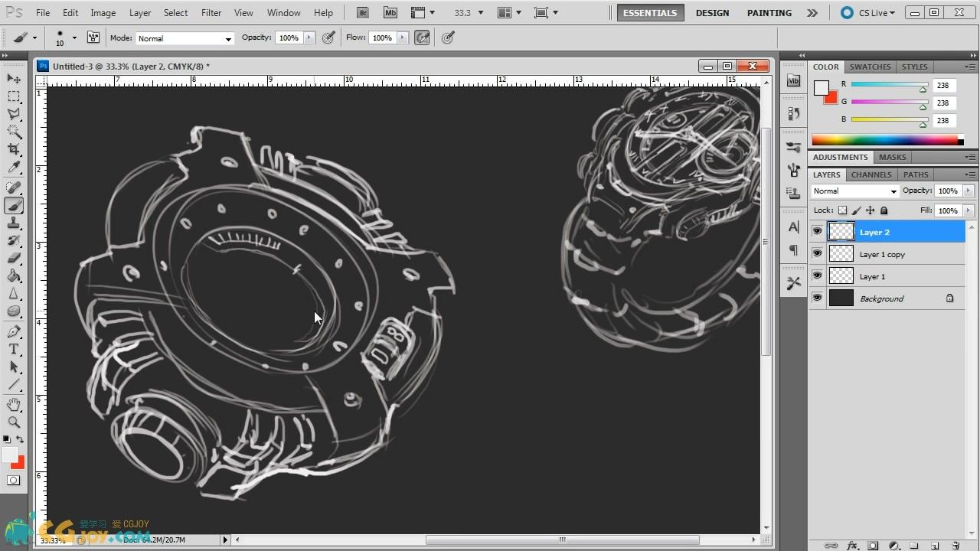Image resolution: width=980 pixels, height=551 pixels.
Task: Launch Mini Bridge from top bar
Action: tap(390, 13)
